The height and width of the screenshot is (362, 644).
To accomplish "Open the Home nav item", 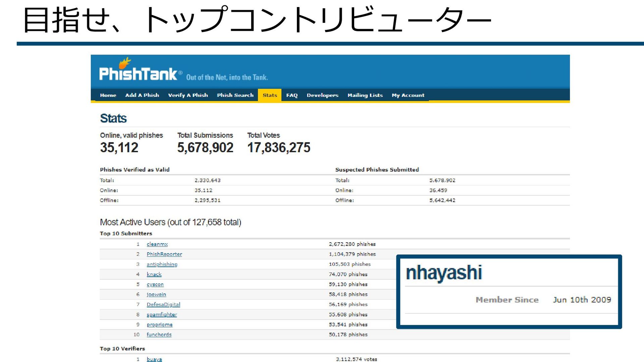I will 108,95.
